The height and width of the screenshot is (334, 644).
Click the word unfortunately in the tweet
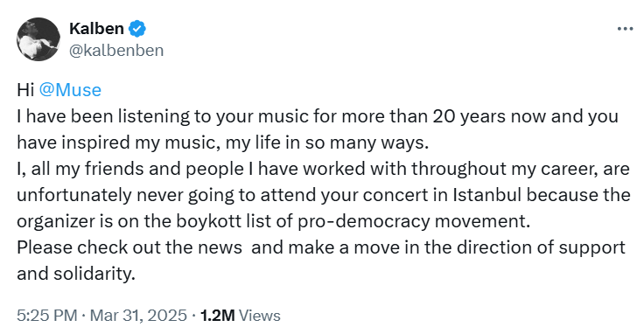point(74,195)
